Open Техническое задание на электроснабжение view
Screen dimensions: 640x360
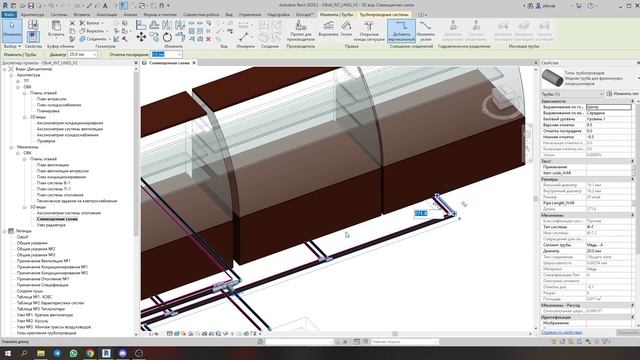click(77, 201)
